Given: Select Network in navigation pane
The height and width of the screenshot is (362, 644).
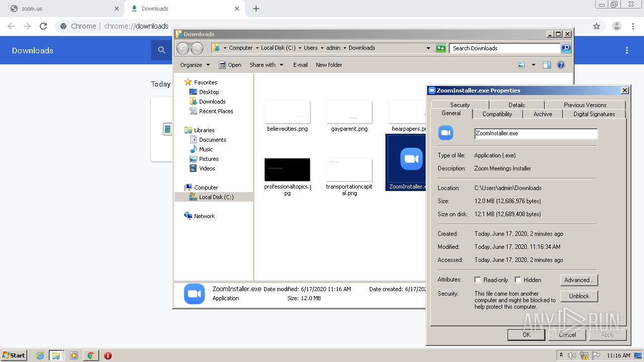Looking at the screenshot, I should 204,216.
